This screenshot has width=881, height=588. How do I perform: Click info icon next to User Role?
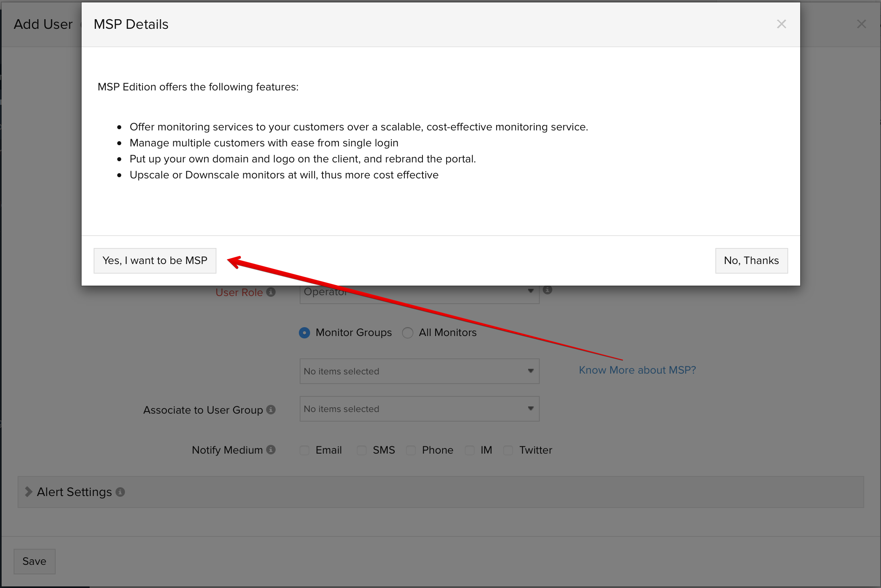[x=271, y=292]
